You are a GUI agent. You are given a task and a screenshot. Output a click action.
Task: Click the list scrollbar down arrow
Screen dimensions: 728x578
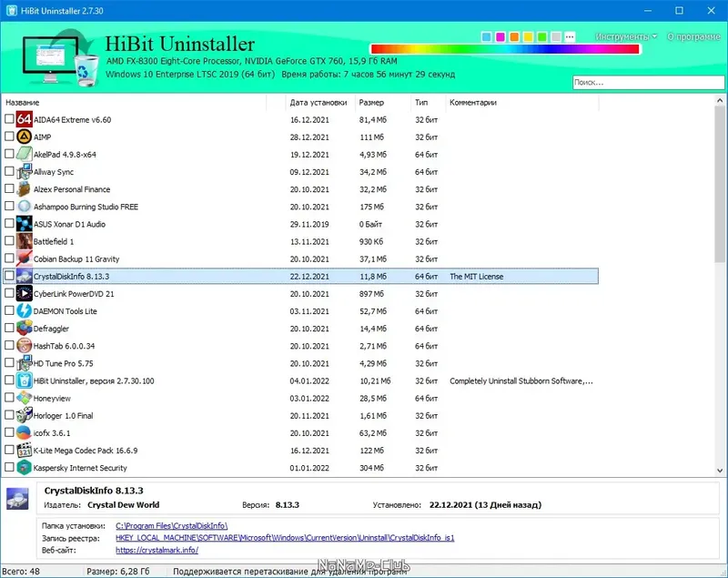click(x=720, y=471)
